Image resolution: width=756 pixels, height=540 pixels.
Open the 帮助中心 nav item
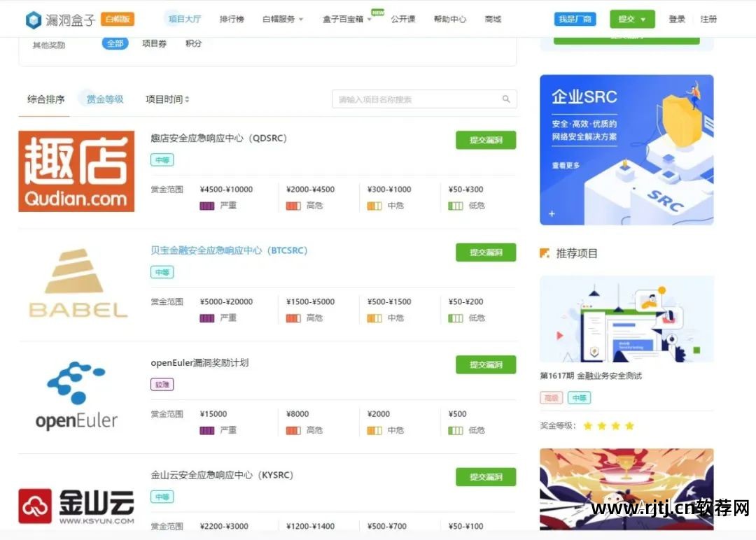pos(450,20)
